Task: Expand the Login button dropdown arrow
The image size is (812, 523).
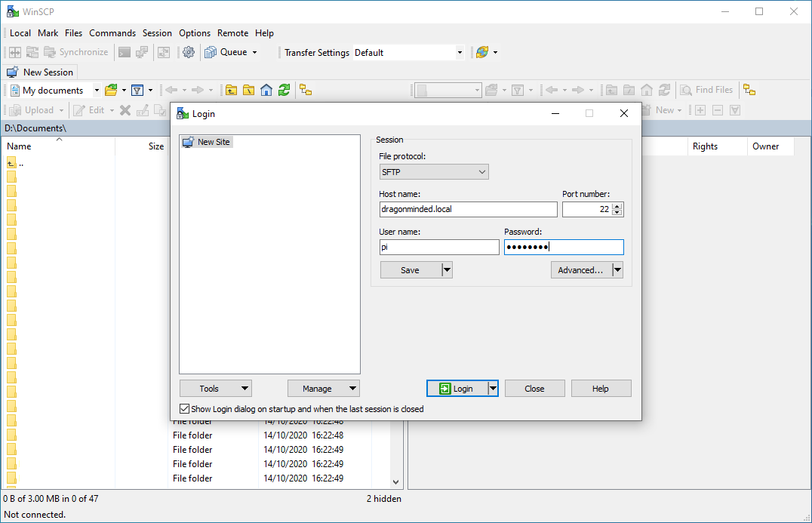Action: click(493, 389)
